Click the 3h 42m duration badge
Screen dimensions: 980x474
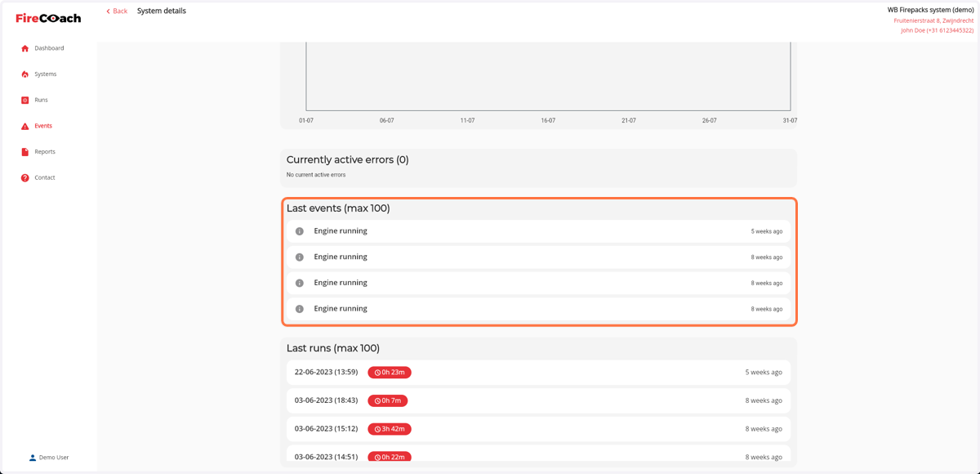tap(390, 429)
